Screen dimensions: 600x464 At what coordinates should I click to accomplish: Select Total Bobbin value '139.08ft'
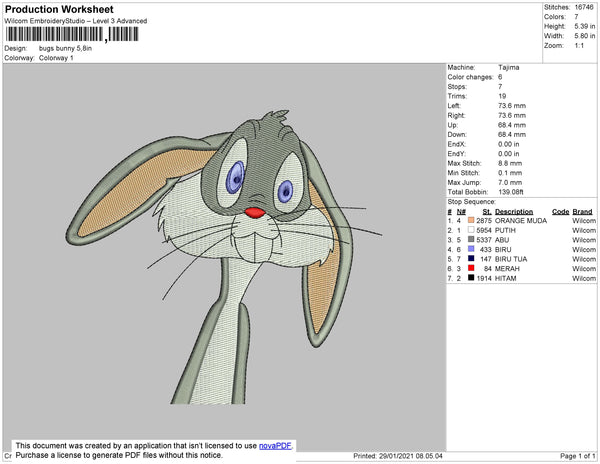(511, 192)
